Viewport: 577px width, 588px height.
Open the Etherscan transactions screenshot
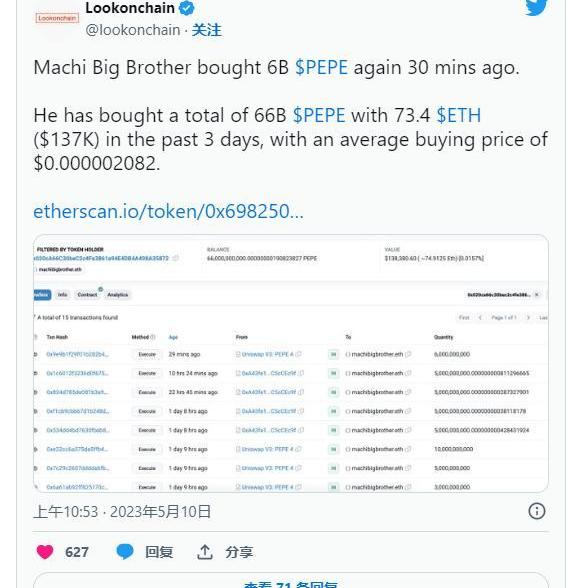(x=291, y=363)
